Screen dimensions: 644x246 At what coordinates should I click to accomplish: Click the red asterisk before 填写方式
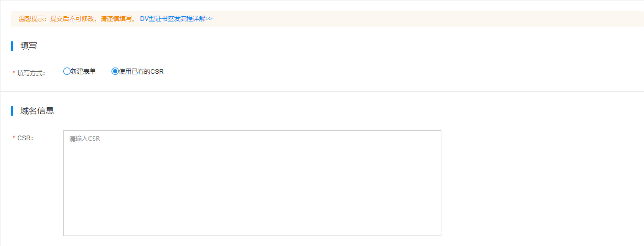pyautogui.click(x=14, y=73)
